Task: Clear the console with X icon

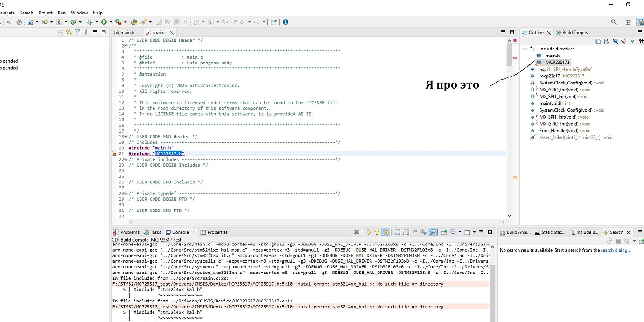Action: tap(357, 232)
